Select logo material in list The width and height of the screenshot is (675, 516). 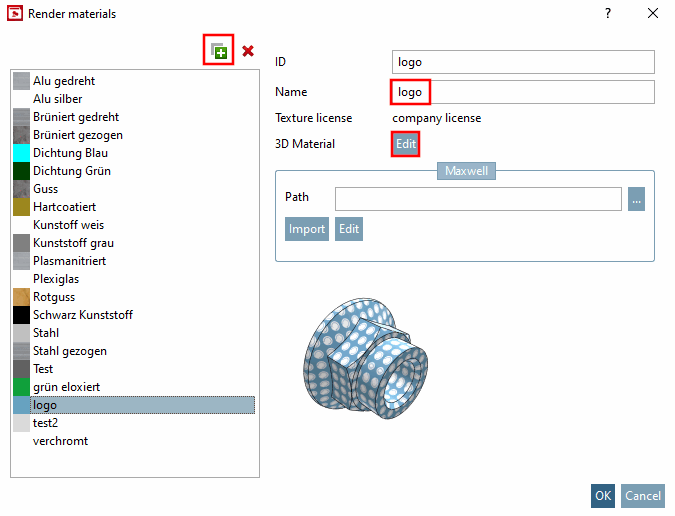[x=134, y=405]
